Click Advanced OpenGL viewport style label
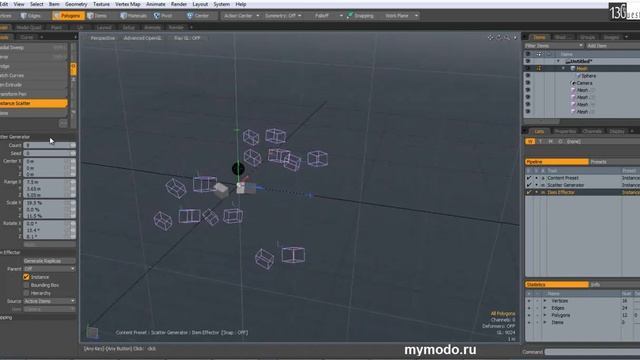Image resolution: width=640 pixels, height=360 pixels. tap(142, 38)
